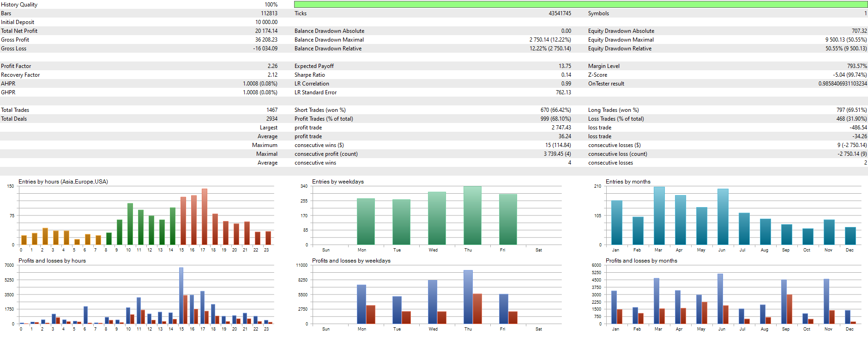This screenshot has width=868, height=337.
Task: Click the hour 17 bar in Entries by hours
Action: coord(204,216)
